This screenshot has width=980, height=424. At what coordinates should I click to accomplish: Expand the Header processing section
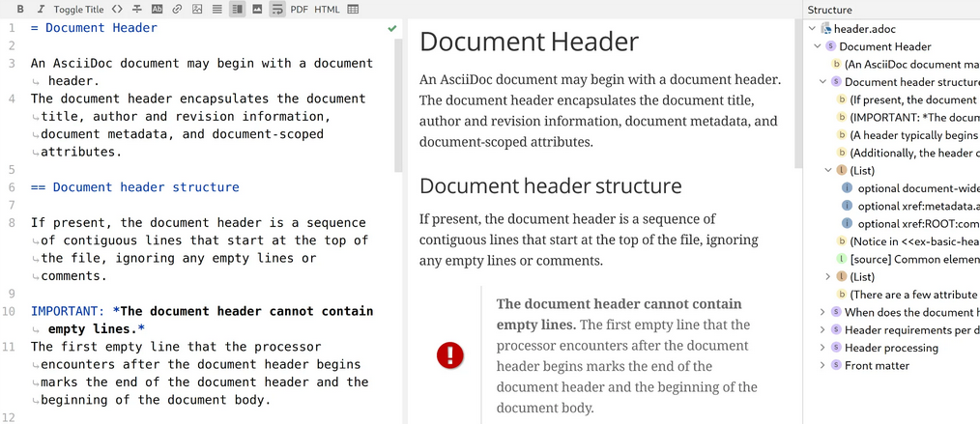pyautogui.click(x=822, y=348)
